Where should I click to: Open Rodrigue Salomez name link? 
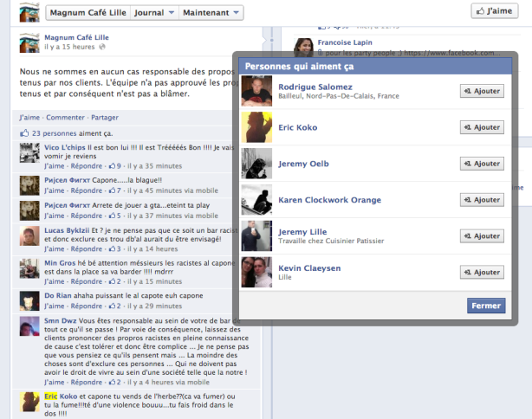[x=315, y=87]
